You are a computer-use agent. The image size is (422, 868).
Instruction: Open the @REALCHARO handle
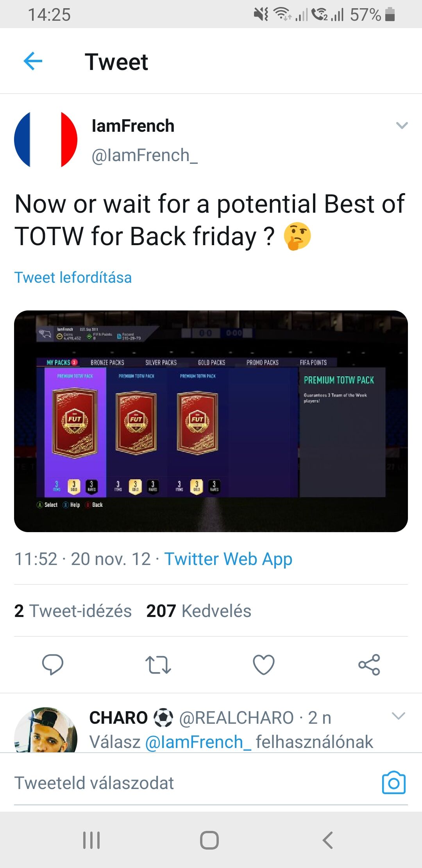pyautogui.click(x=236, y=717)
